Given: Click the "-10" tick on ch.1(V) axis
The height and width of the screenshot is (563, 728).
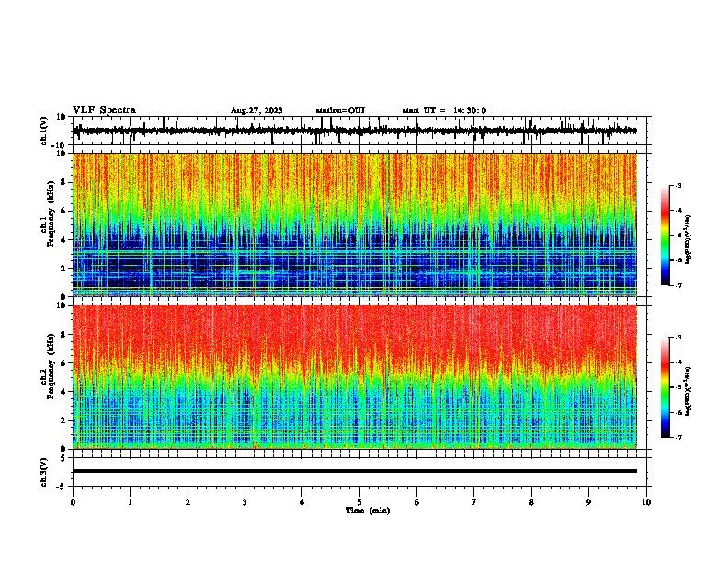Looking at the screenshot, I should point(59,145).
